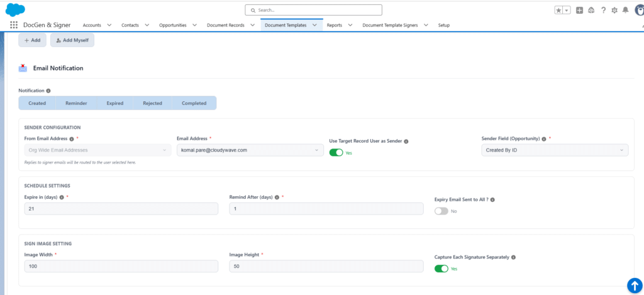Viewport: 644px width, 295px height.
Task: Select the Created notification tab
Action: pos(37,103)
